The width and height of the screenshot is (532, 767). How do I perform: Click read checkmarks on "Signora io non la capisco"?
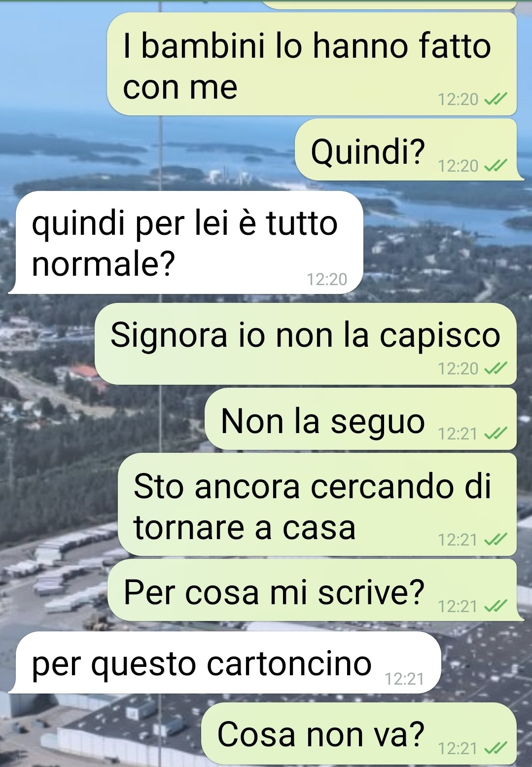tap(496, 368)
